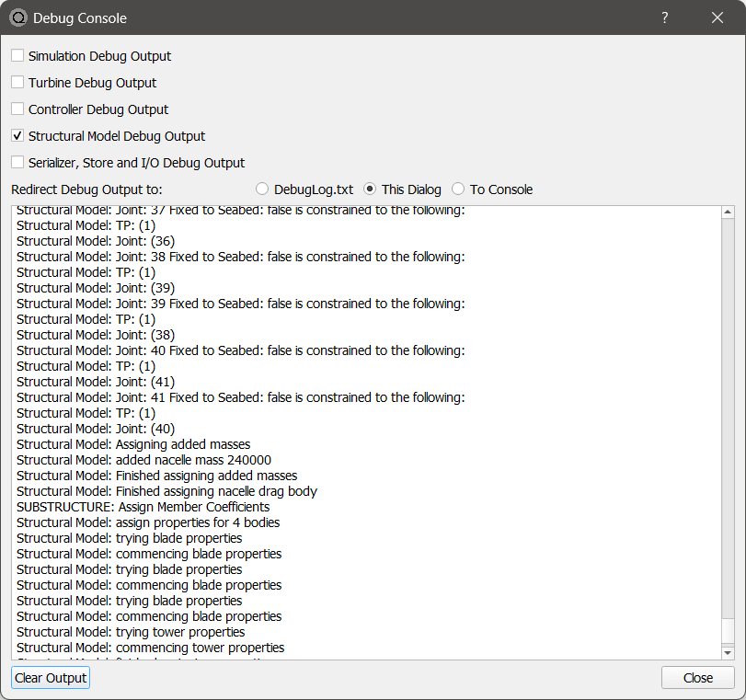
Task: Click 'Redirect Debug Output to:' label
Action: (86, 189)
